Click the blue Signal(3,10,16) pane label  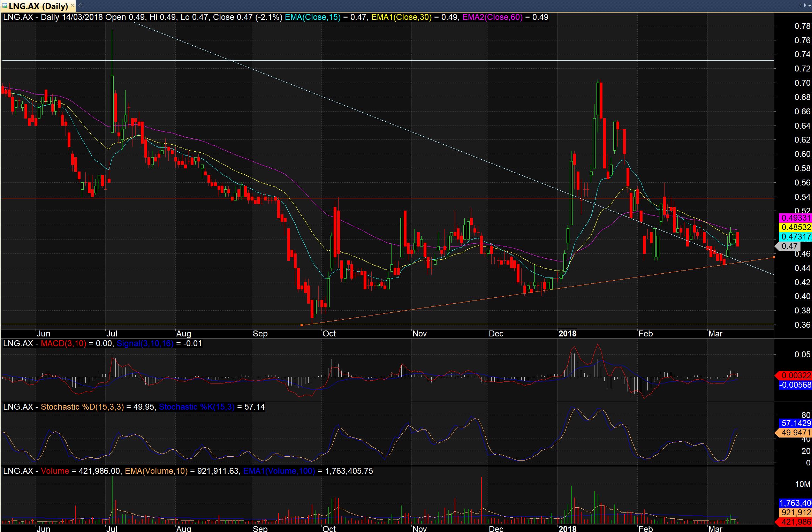(x=145, y=343)
